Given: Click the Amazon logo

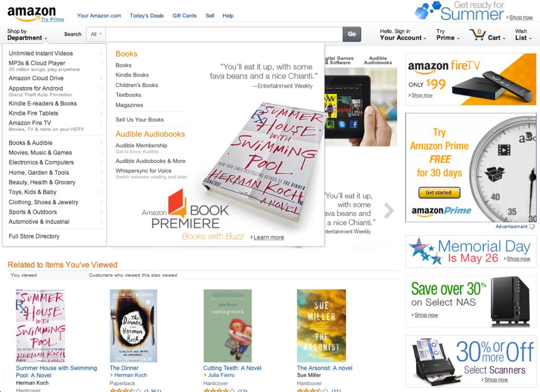Looking at the screenshot, I should pos(31,13).
